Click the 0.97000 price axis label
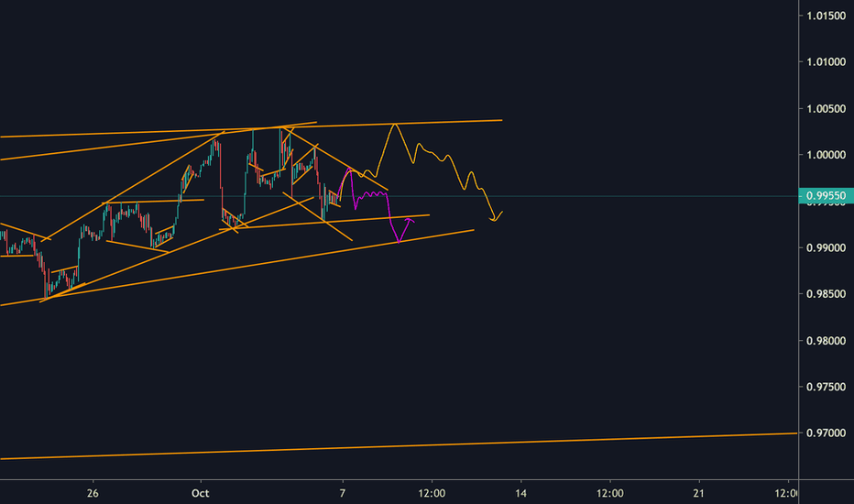854x504 pixels. pyautogui.click(x=826, y=433)
